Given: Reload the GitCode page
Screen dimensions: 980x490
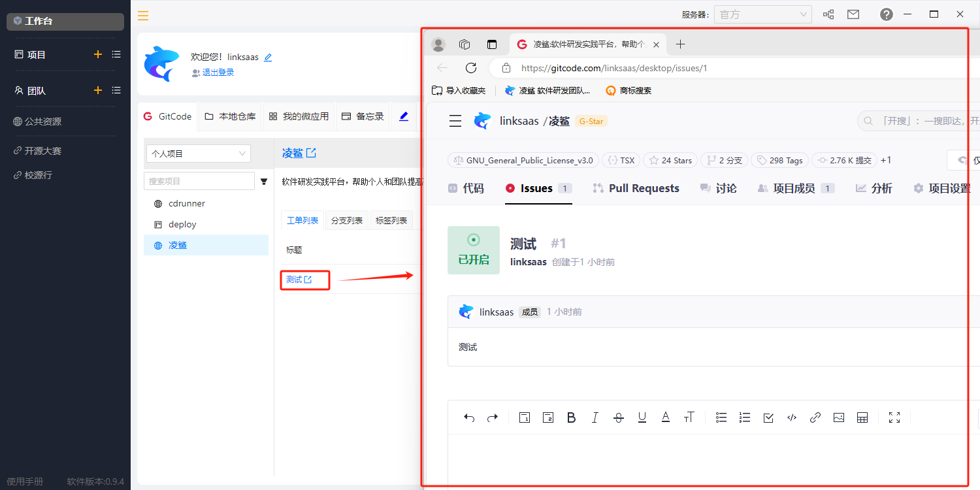Looking at the screenshot, I should [x=471, y=68].
